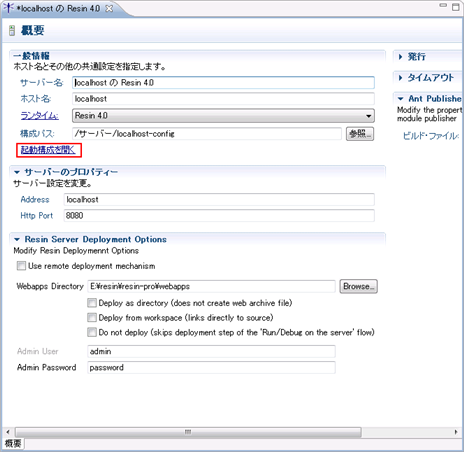Click the horizontal scrollbar thumb
This screenshot has width=464, height=452.
pyautogui.click(x=188, y=432)
